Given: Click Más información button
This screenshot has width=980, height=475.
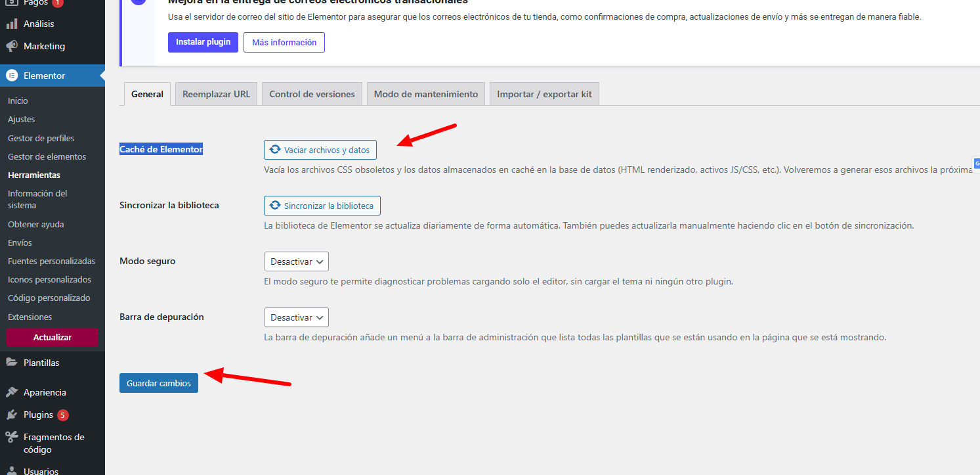Looking at the screenshot, I should click(284, 42).
